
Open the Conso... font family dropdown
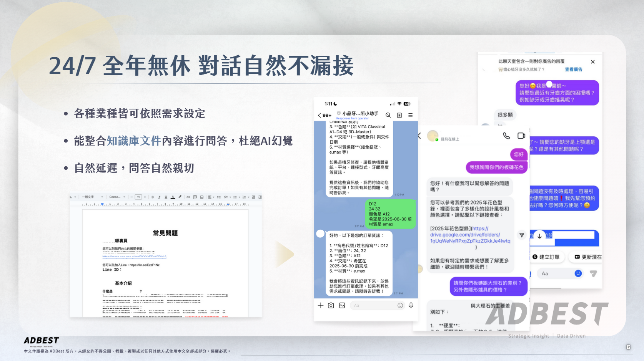(117, 197)
